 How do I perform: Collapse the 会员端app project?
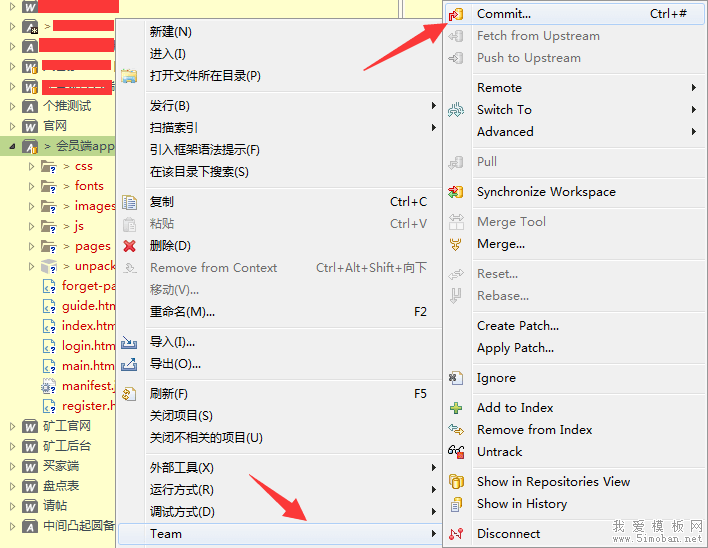point(12,146)
